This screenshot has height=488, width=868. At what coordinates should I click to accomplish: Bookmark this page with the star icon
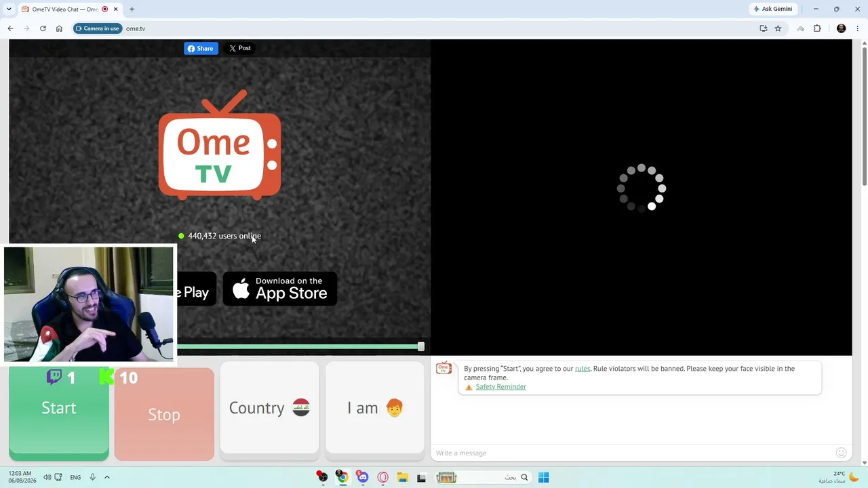778,28
